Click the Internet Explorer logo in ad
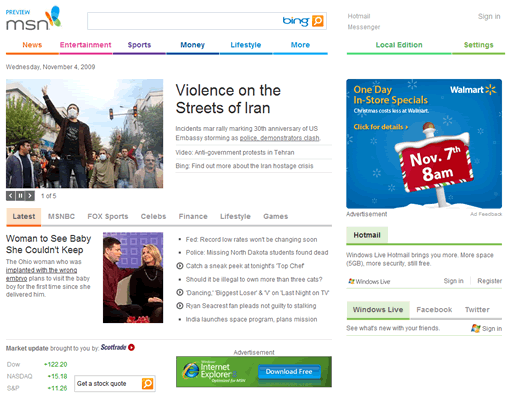The width and height of the screenshot is (510, 400). (191, 371)
